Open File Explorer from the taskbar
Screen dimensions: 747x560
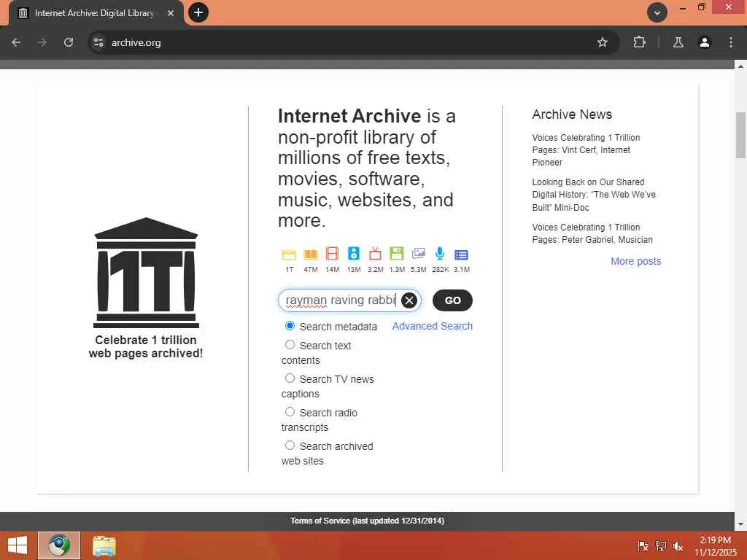[104, 545]
